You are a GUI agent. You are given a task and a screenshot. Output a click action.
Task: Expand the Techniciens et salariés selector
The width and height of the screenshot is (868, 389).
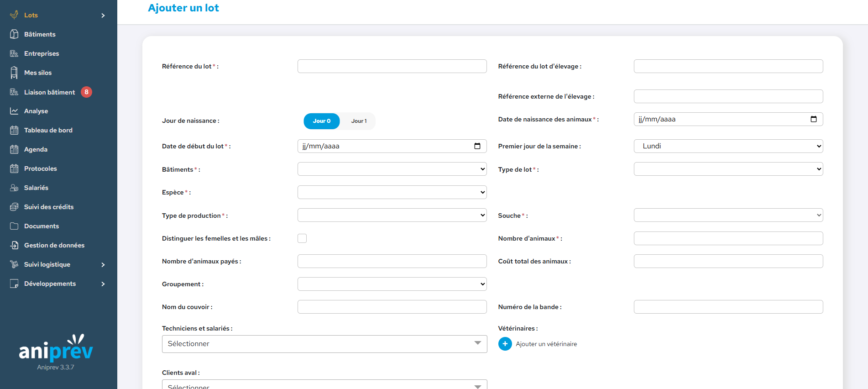[324, 344]
